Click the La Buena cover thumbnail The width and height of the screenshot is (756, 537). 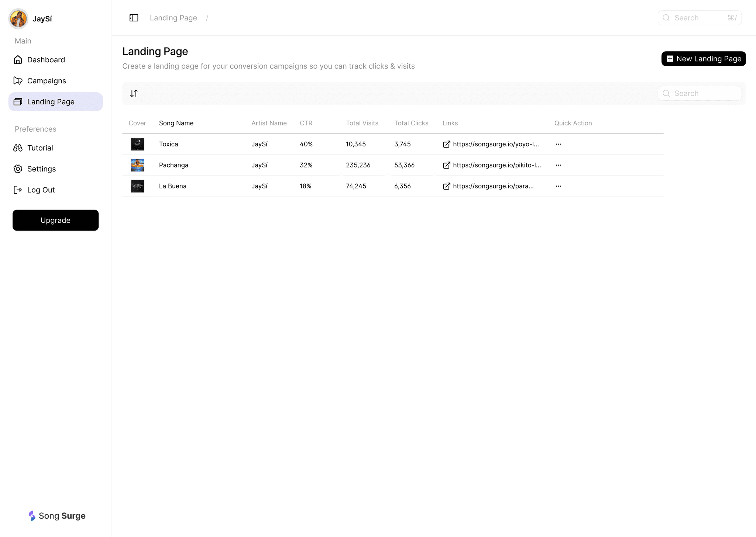coord(137,186)
